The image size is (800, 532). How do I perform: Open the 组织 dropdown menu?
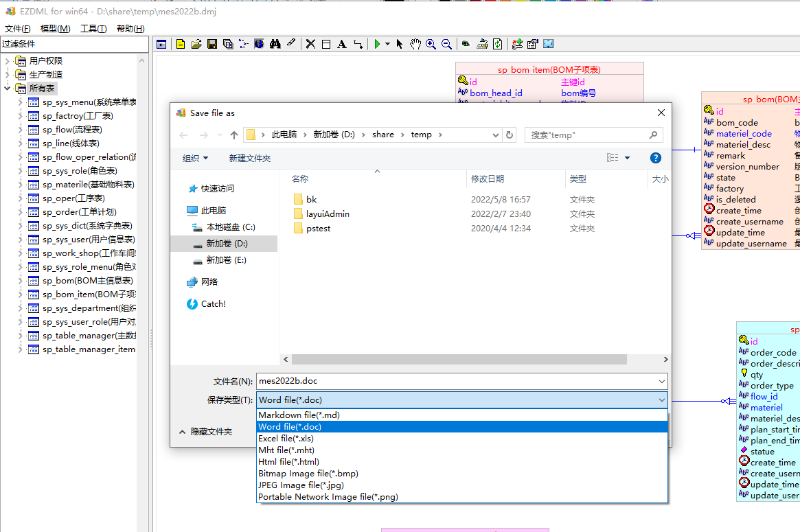(196, 159)
